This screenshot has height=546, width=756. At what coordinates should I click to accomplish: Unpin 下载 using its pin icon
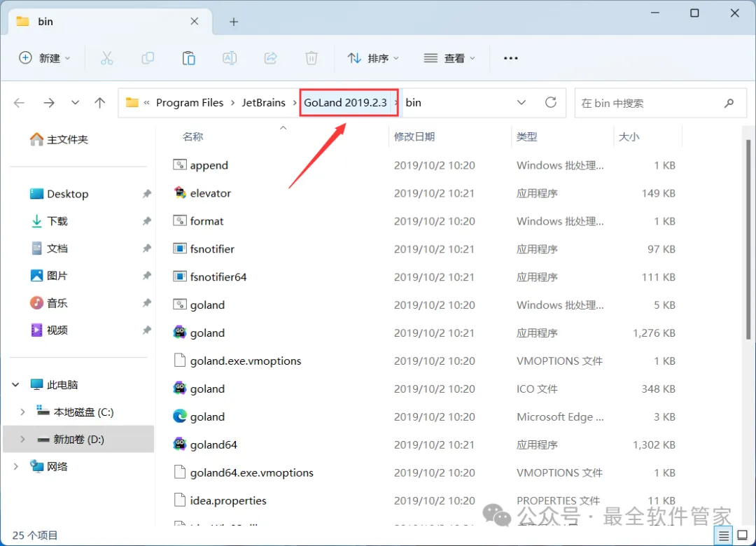tap(146, 221)
